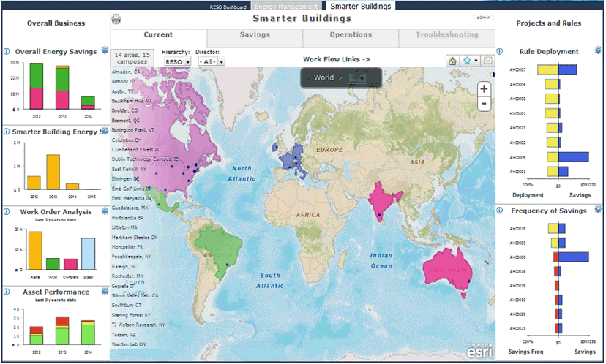The image size is (606, 364).
Task: Open info icon for Rule Deployment
Action: (500, 51)
